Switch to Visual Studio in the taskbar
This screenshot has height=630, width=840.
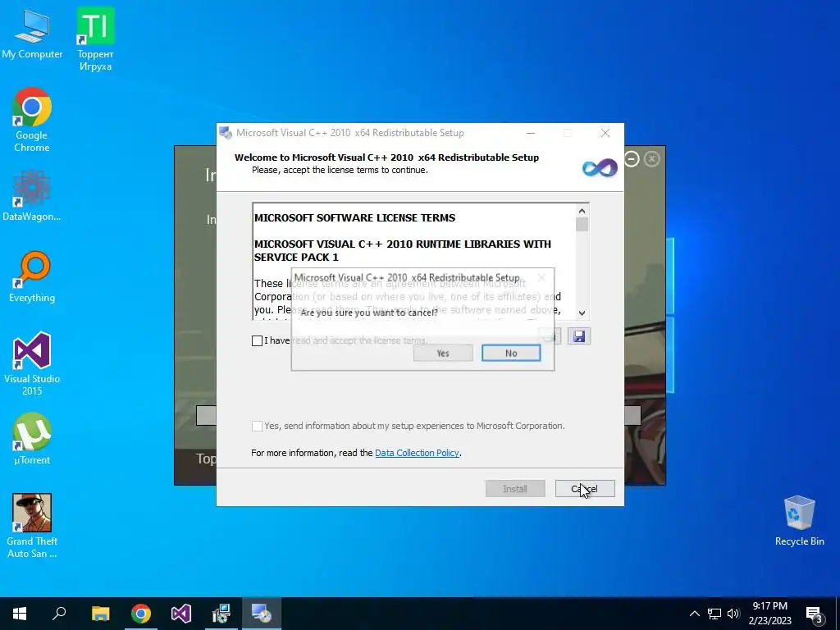pyautogui.click(x=181, y=614)
